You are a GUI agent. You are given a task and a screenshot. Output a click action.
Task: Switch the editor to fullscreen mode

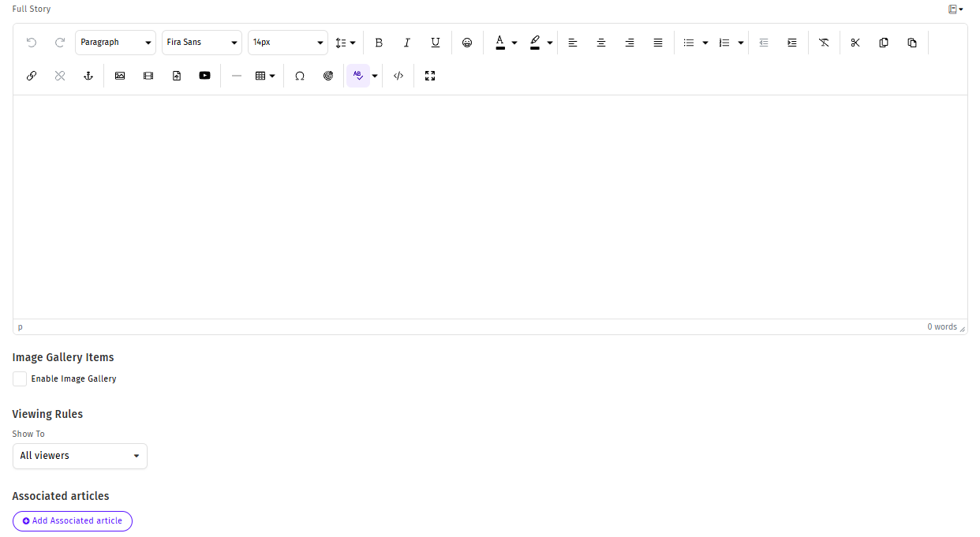tap(430, 76)
